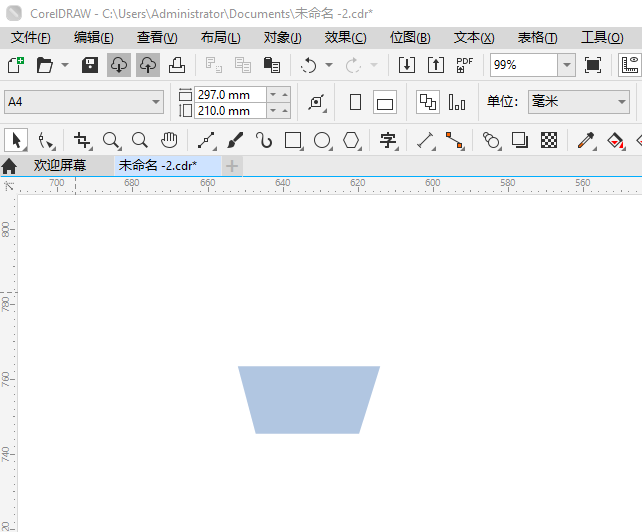
Task: Open the 编辑(E) menu
Action: pos(94,38)
